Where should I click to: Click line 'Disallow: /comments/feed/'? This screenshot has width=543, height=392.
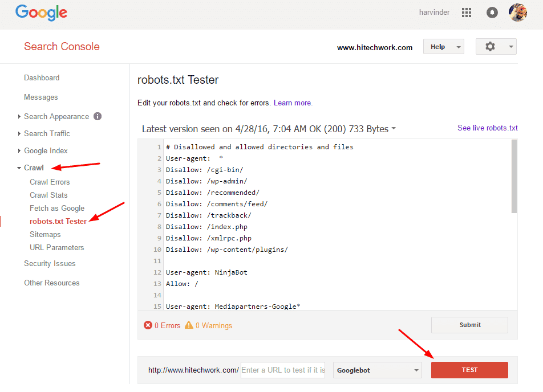pos(216,204)
